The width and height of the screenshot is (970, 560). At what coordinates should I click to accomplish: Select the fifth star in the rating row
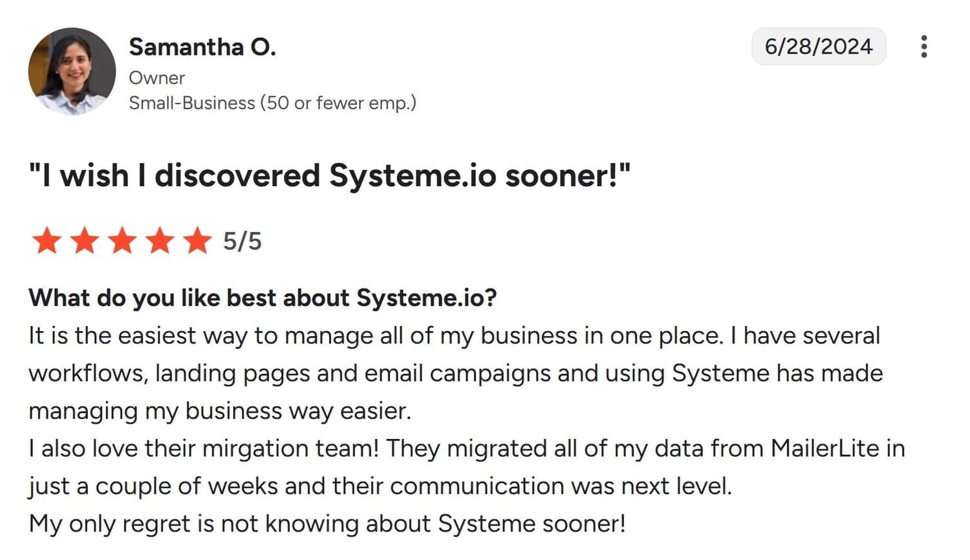click(196, 241)
